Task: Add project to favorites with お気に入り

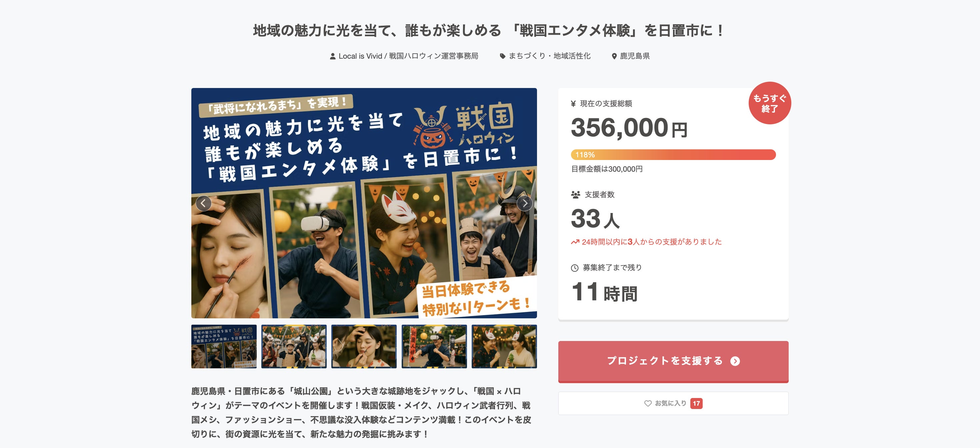Action: (673, 403)
